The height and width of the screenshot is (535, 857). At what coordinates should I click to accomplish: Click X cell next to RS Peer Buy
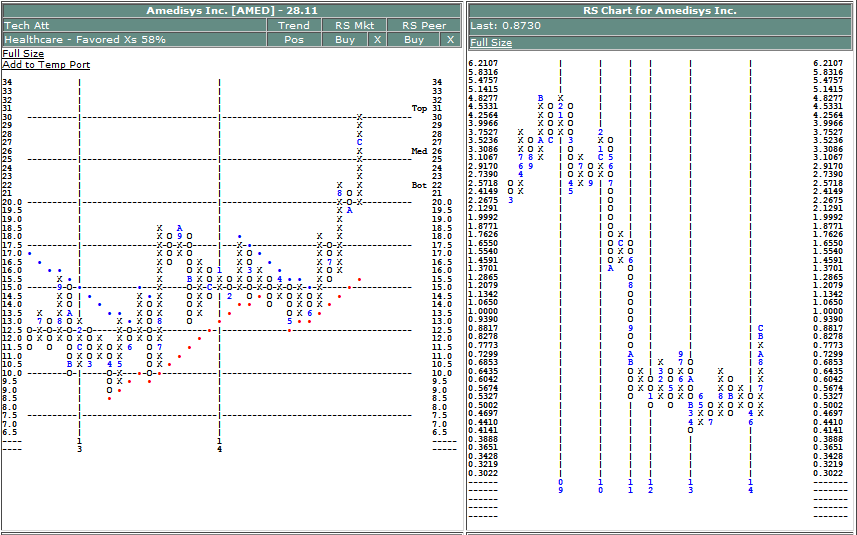point(450,39)
